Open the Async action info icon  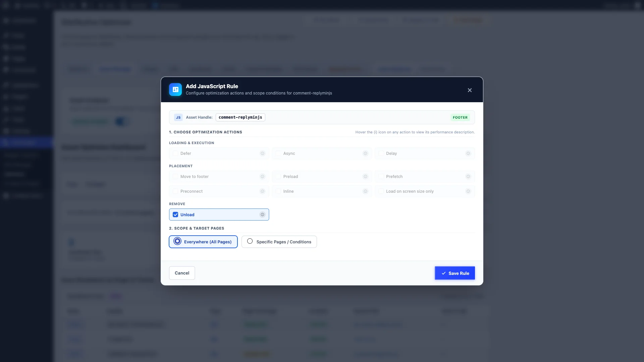click(x=365, y=154)
